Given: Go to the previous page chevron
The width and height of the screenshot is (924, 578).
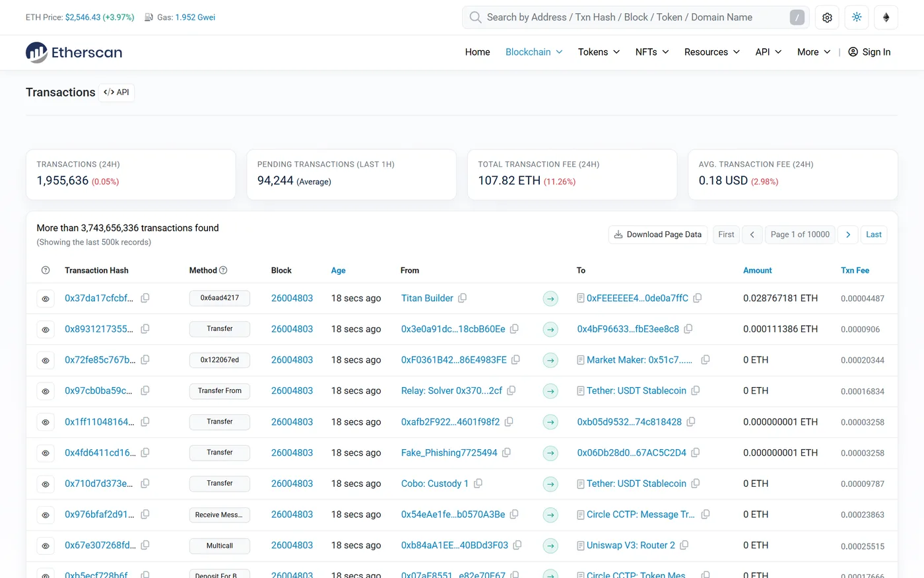Looking at the screenshot, I should coord(752,235).
